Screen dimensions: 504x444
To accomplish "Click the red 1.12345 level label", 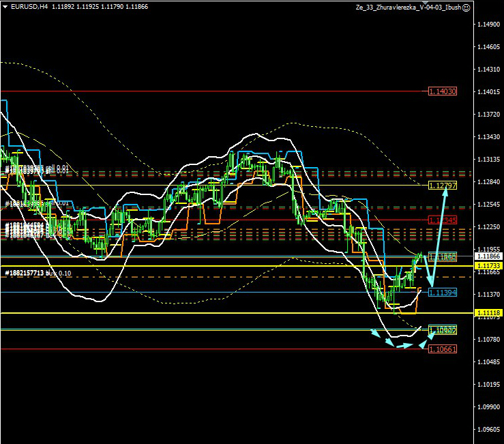I will (443, 220).
